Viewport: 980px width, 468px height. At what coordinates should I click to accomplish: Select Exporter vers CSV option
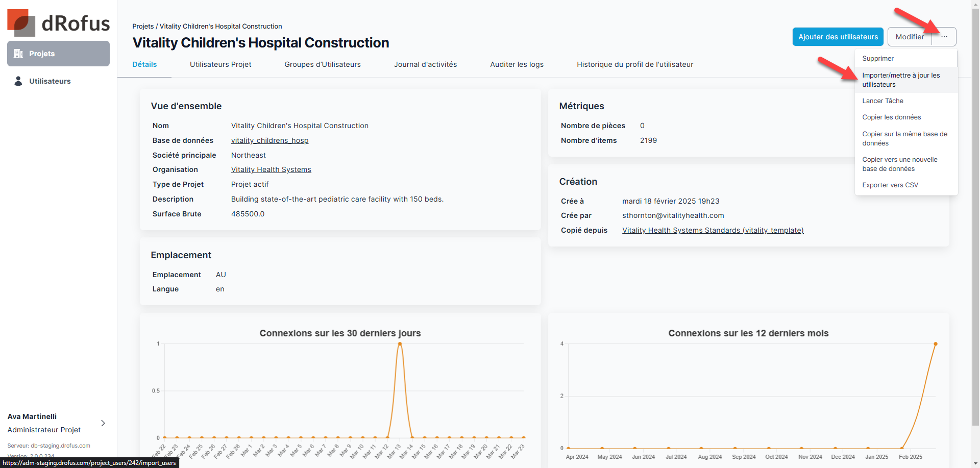tap(890, 185)
